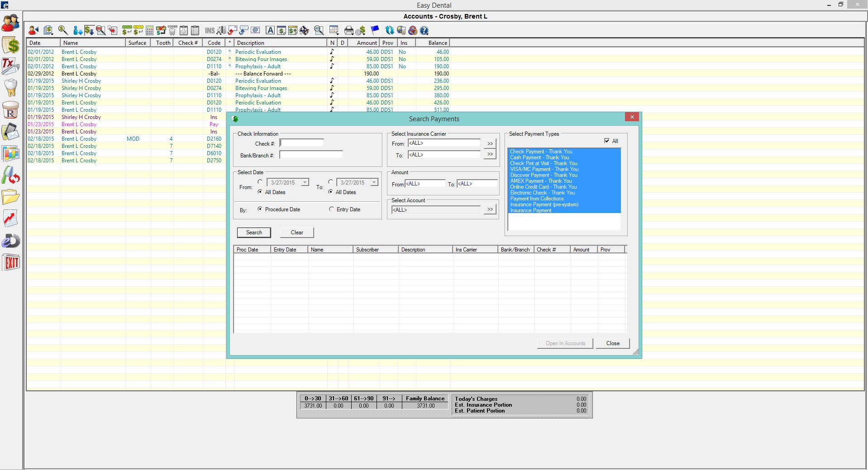The image size is (868, 470).
Task: Click the Subscriber results column header
Action: pyautogui.click(x=376, y=250)
